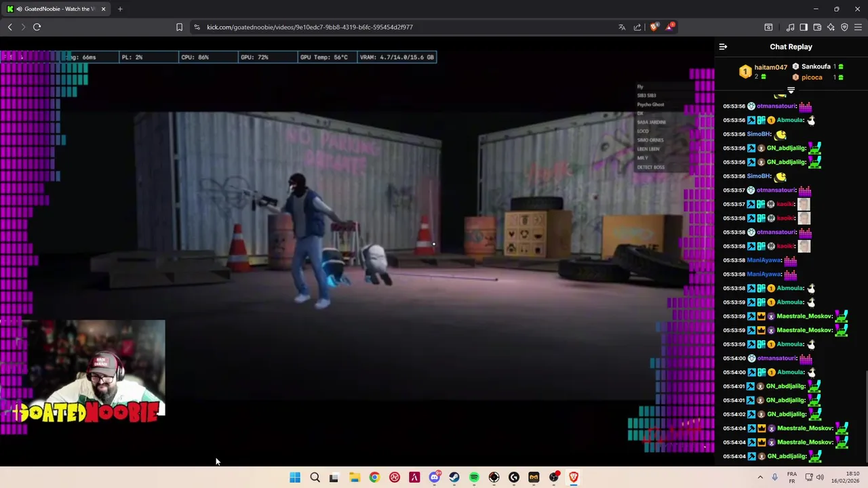
Task: Open File Explorer from the taskbar
Action: [x=354, y=478]
